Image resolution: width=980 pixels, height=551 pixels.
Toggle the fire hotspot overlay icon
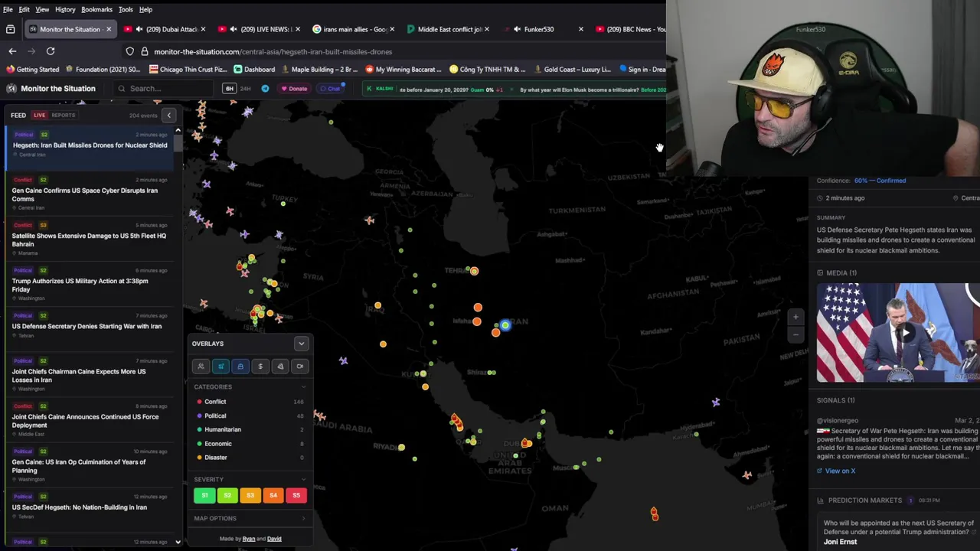pos(280,367)
